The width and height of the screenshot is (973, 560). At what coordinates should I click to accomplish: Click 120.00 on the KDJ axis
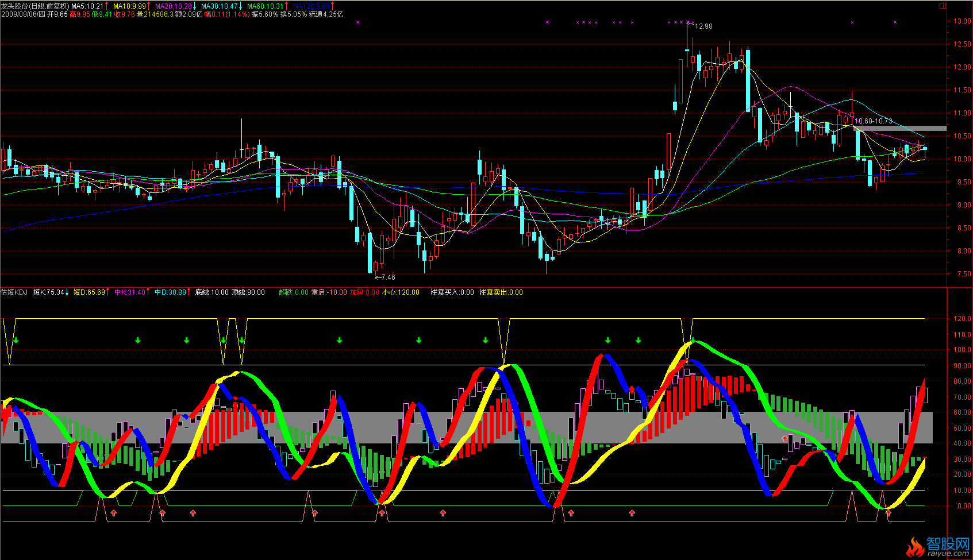click(963, 318)
